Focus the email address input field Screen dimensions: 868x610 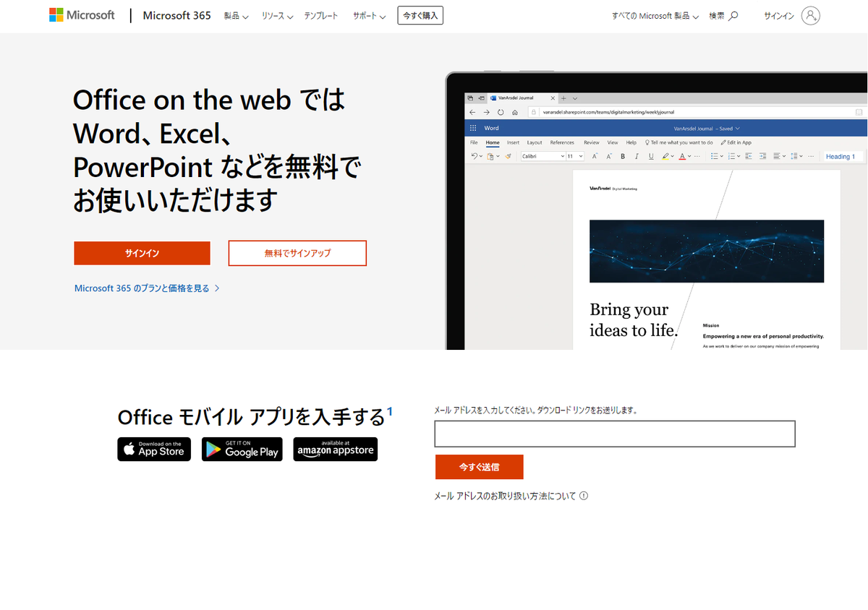click(x=615, y=434)
